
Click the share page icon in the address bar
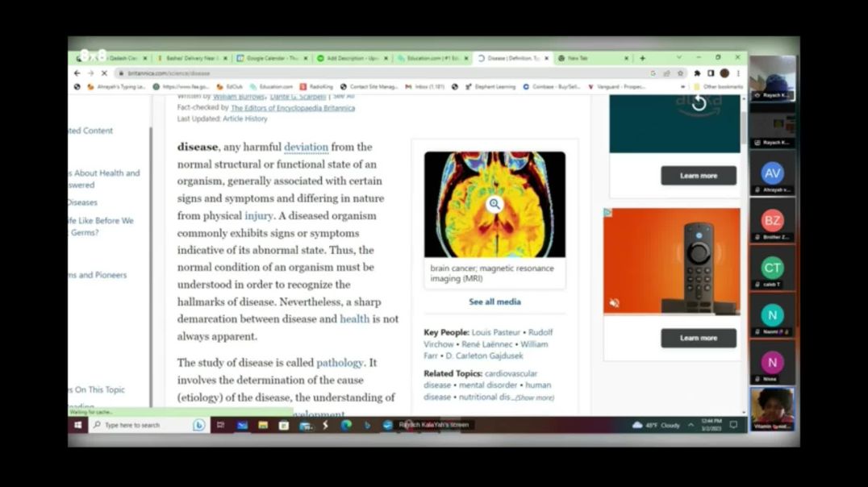[x=666, y=73]
